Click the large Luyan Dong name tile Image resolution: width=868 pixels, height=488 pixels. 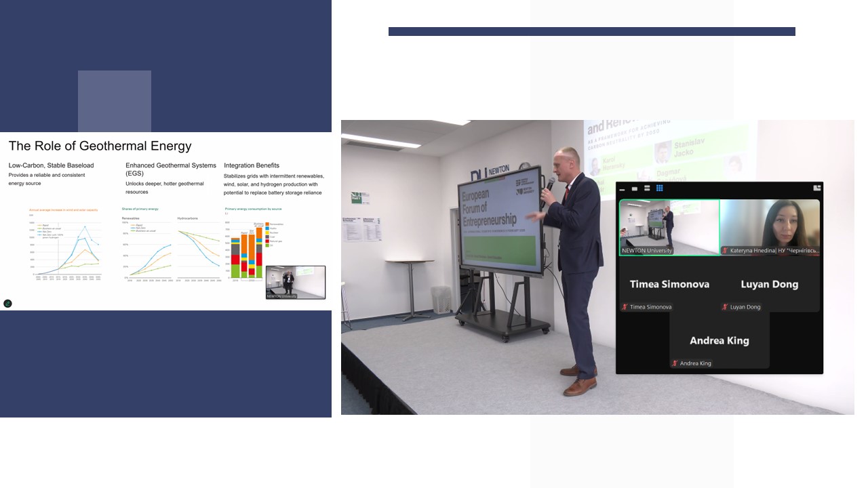click(x=770, y=284)
